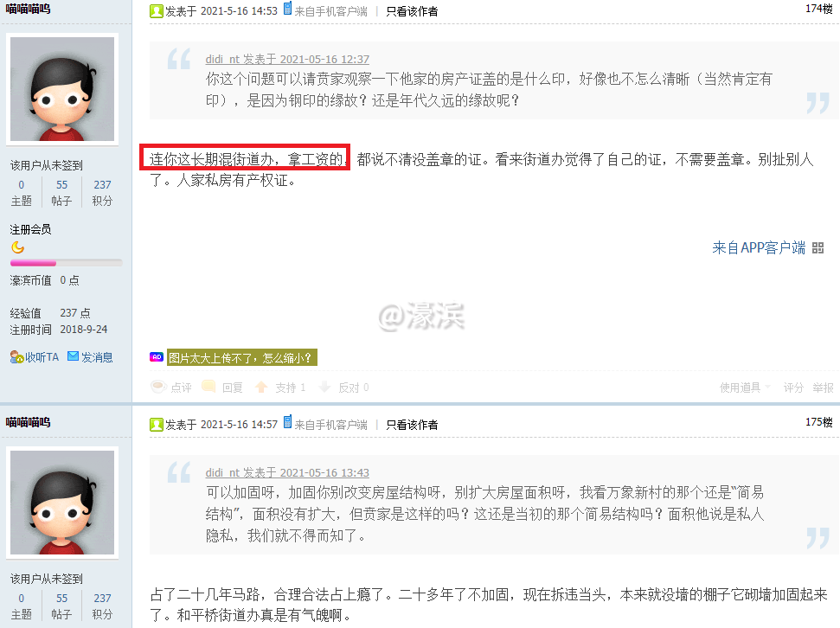Click the 点评 comment bubble icon
Viewport: 840px width, 628px height.
coord(159,387)
